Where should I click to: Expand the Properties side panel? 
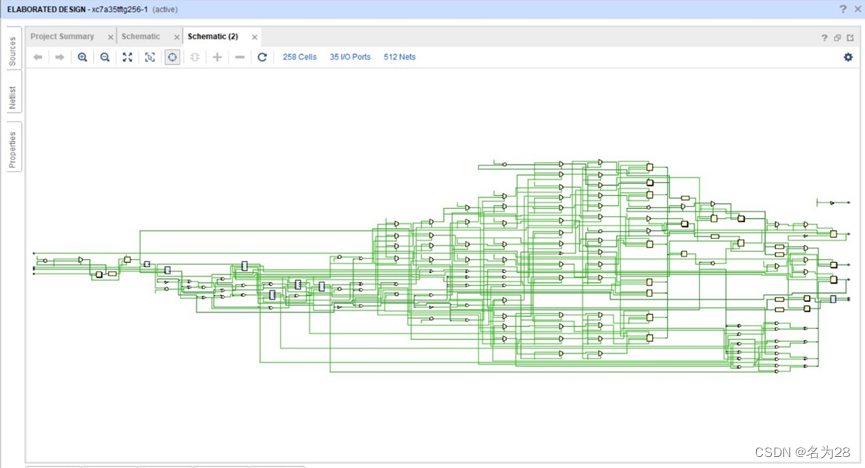(x=13, y=150)
